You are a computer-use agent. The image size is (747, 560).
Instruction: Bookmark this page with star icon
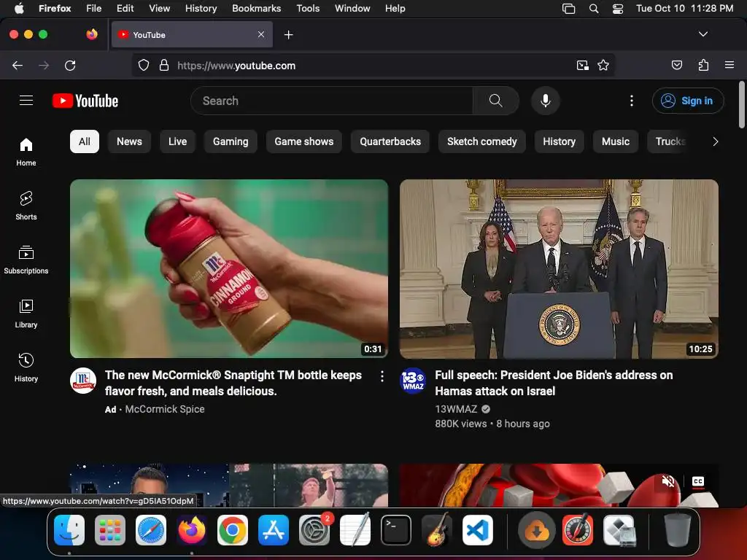603,65
